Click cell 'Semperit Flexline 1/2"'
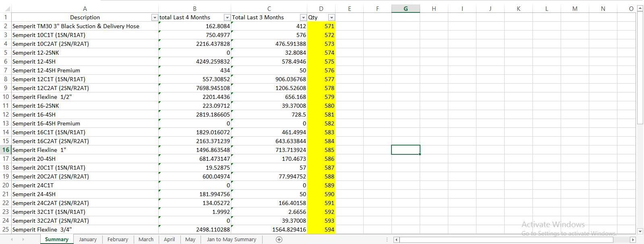This screenshot has width=644, height=244. pyautogui.click(x=85, y=97)
